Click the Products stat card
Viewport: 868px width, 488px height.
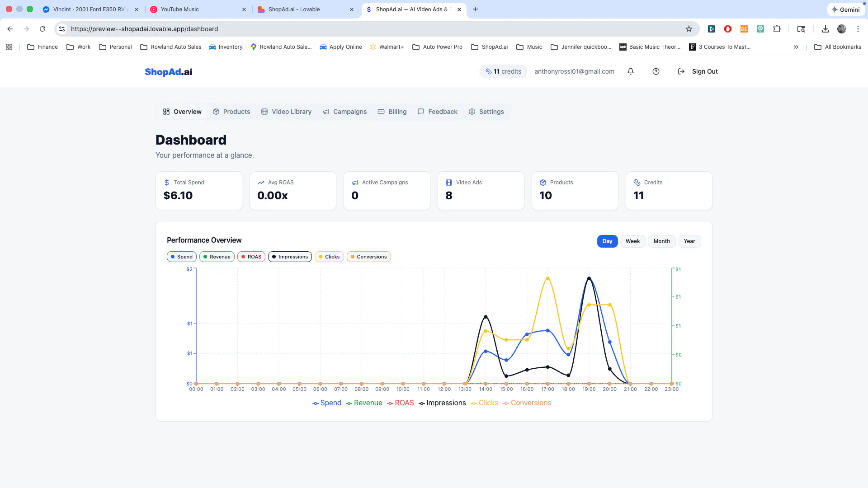pyautogui.click(x=575, y=191)
